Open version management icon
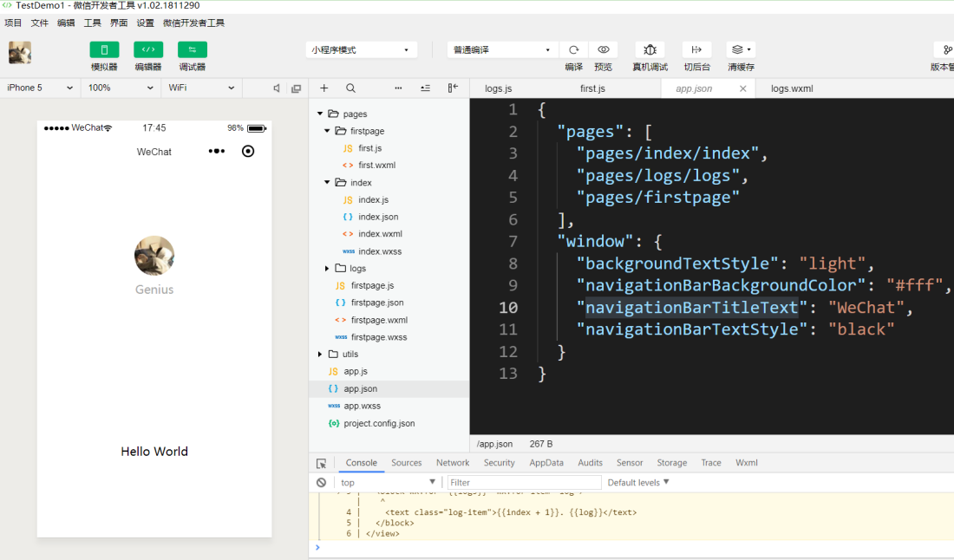 (946, 50)
